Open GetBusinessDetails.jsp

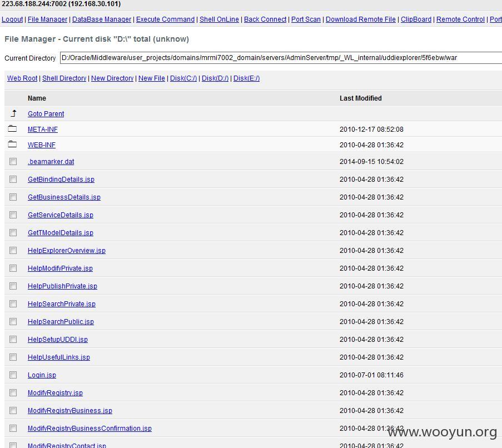pos(64,197)
